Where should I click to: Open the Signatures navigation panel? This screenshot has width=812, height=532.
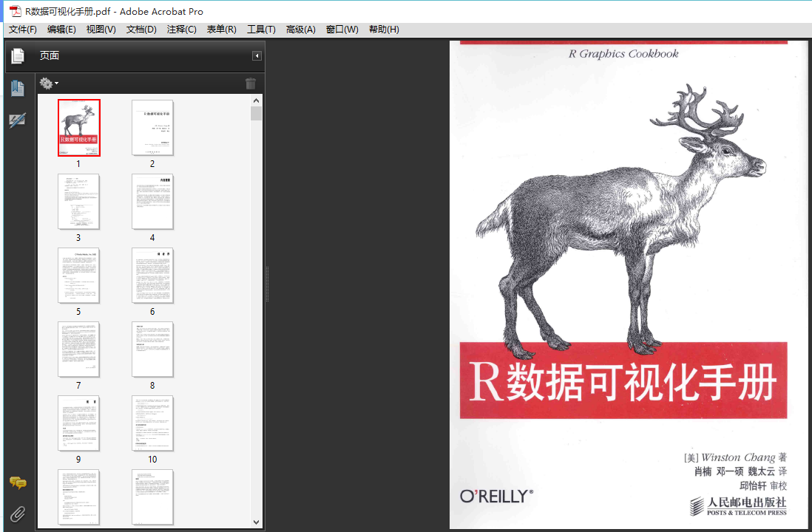click(18, 120)
